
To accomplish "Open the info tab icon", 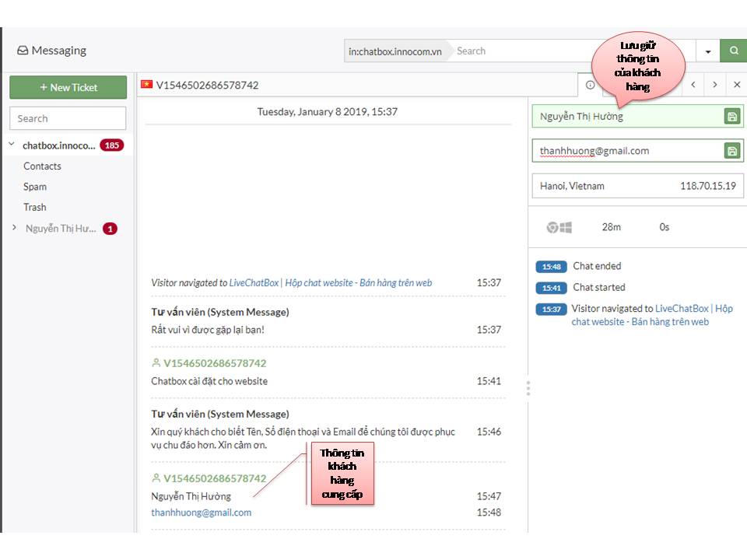I will pyautogui.click(x=591, y=85).
